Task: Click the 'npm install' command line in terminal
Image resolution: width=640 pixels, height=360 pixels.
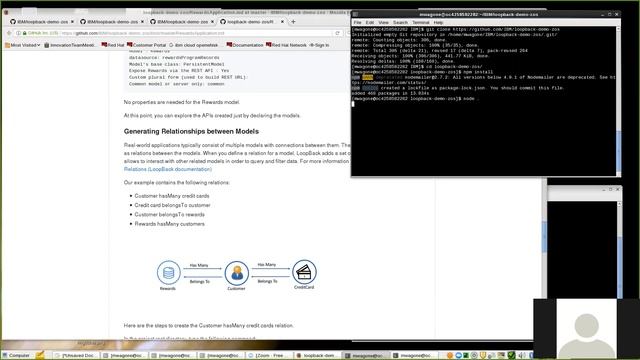Action: click(x=422, y=72)
